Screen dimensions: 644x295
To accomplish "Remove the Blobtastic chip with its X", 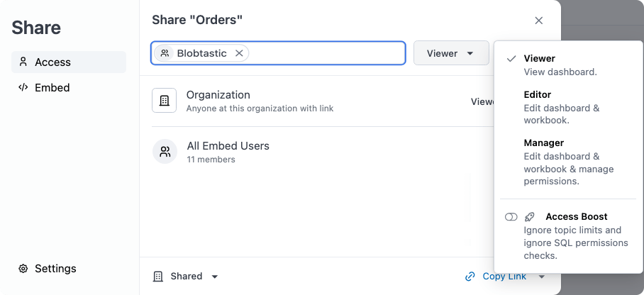I will pos(239,53).
